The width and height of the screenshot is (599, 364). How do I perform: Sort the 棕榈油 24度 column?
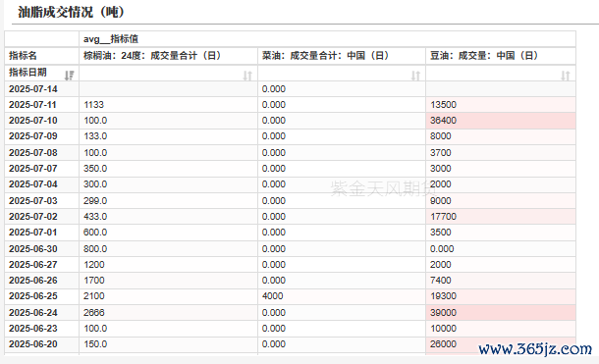coord(247,76)
